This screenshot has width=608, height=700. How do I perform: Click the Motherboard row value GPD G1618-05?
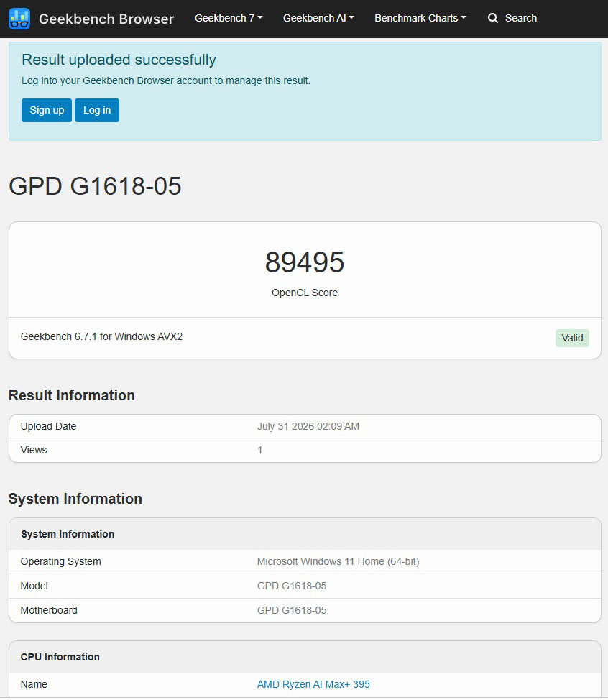coord(292,610)
